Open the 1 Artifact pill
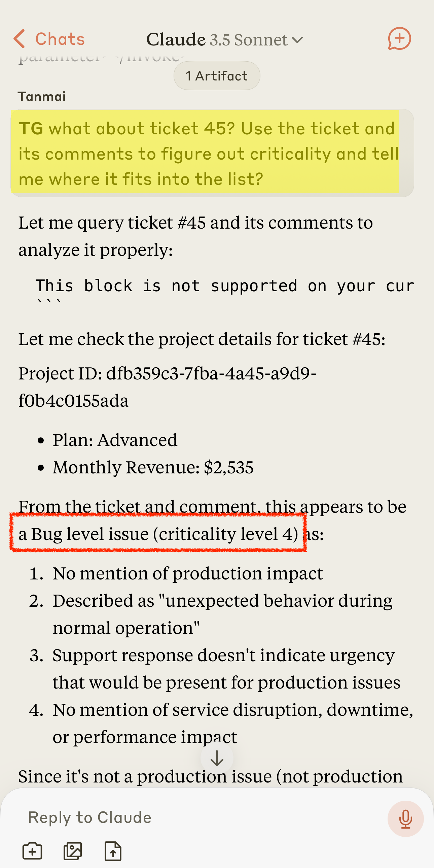Screen dimensions: 434x868 click(x=217, y=75)
